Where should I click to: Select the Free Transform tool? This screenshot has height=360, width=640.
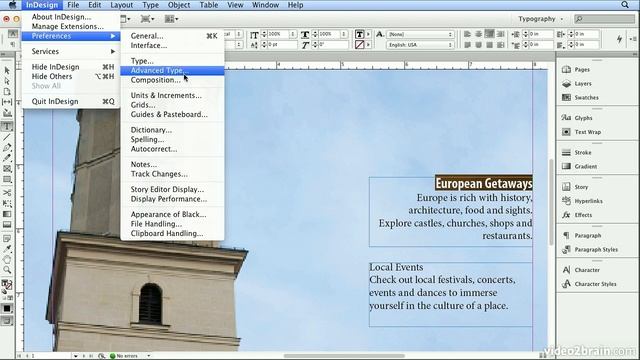tap(7, 203)
